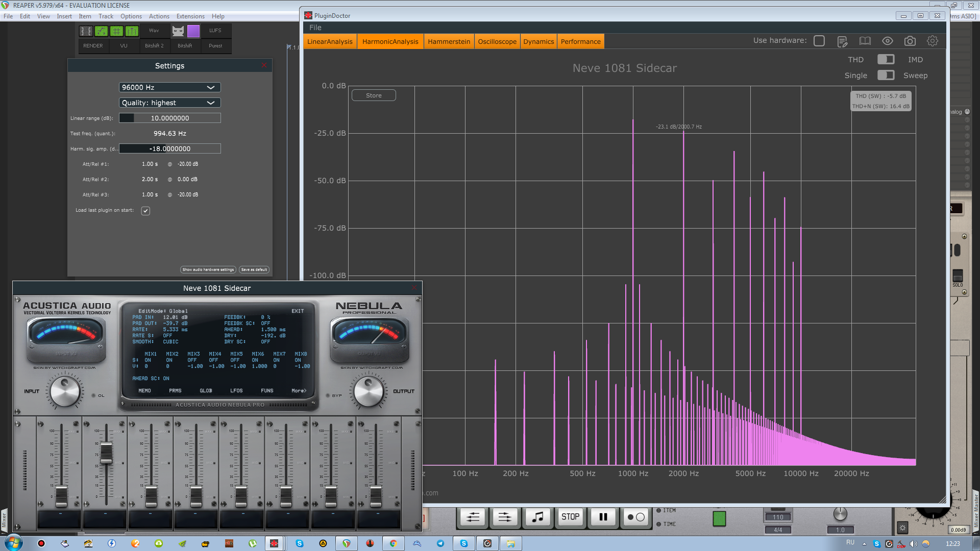Open PluginDoctor notes/document icon

(x=842, y=41)
